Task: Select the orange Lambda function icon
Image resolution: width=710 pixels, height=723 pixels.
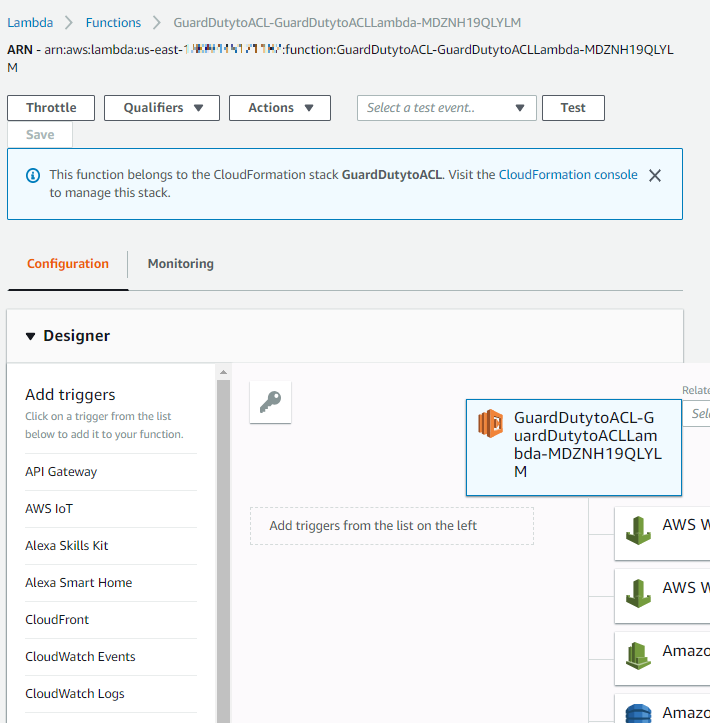Action: click(490, 423)
